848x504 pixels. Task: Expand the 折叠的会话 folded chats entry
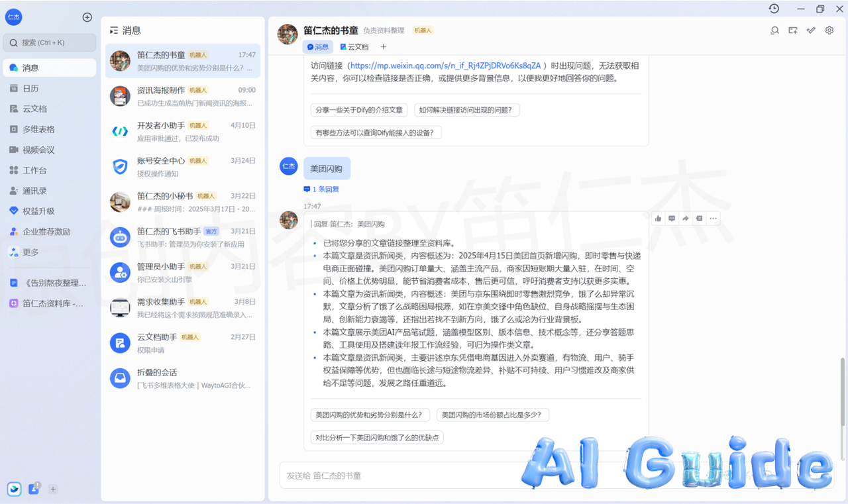pos(183,378)
